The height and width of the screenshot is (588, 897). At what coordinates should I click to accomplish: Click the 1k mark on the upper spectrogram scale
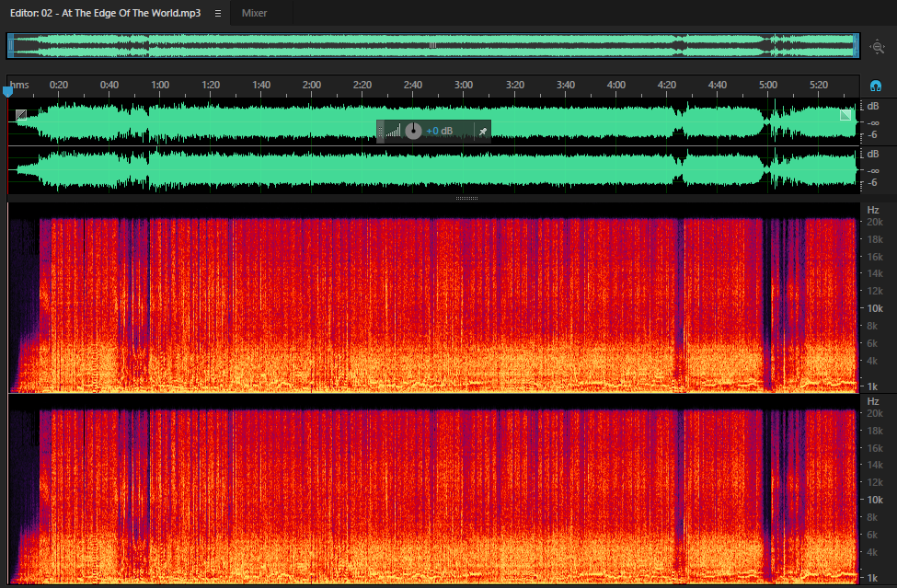pos(872,386)
